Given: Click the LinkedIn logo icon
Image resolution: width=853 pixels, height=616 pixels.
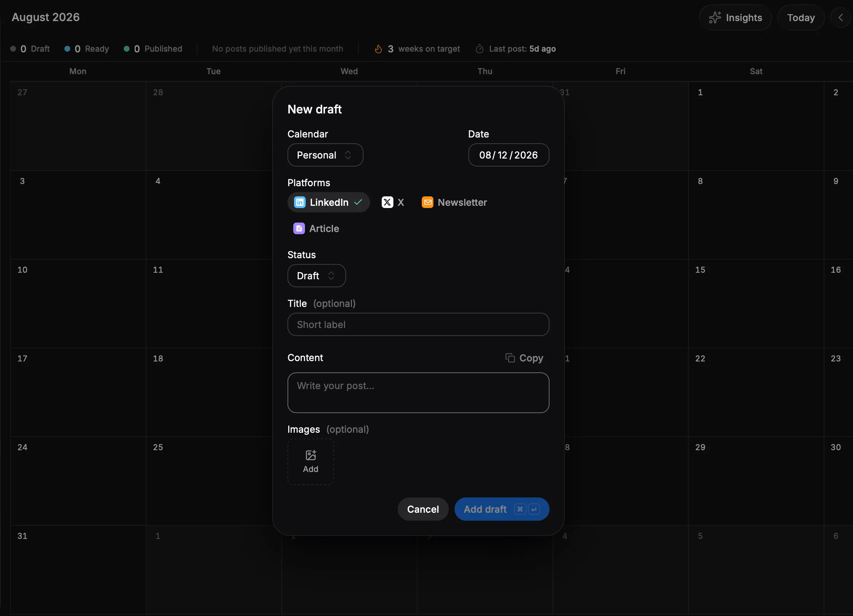Looking at the screenshot, I should [x=300, y=202].
